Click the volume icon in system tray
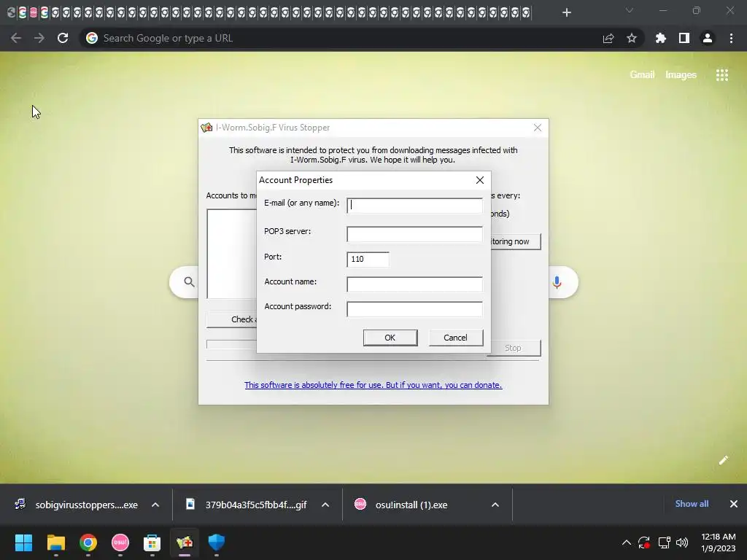Viewport: 747px width, 560px height. pos(682,542)
